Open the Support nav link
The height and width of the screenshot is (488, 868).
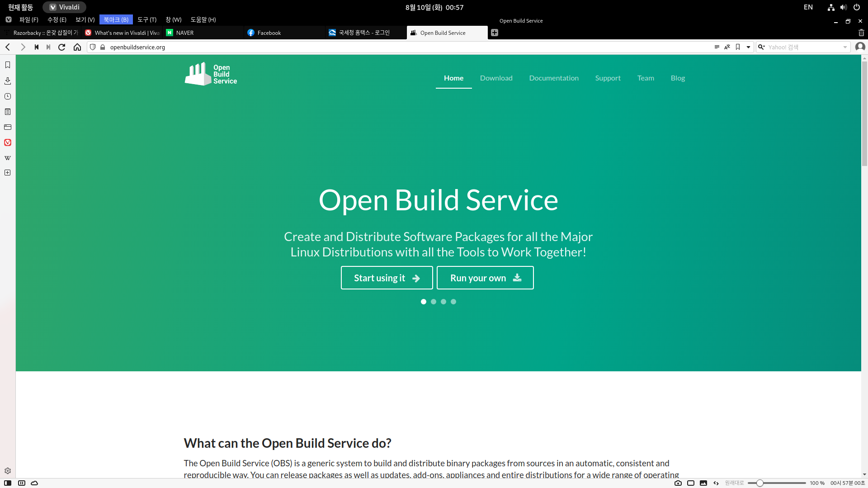tap(608, 78)
